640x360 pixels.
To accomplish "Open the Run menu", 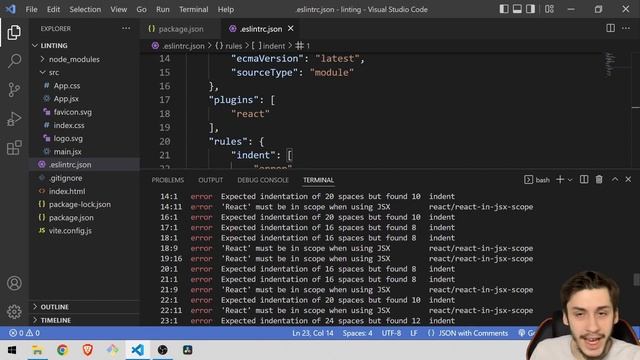I will pyautogui.click(x=162, y=9).
